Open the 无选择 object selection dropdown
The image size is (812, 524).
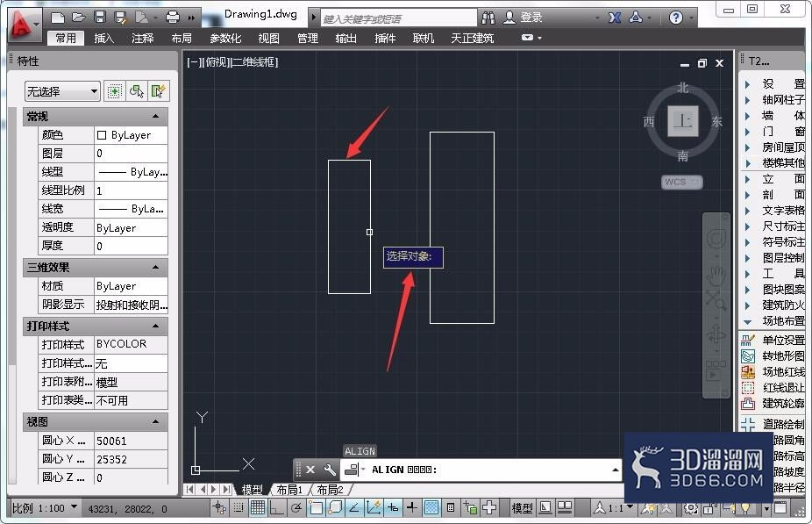(x=61, y=92)
